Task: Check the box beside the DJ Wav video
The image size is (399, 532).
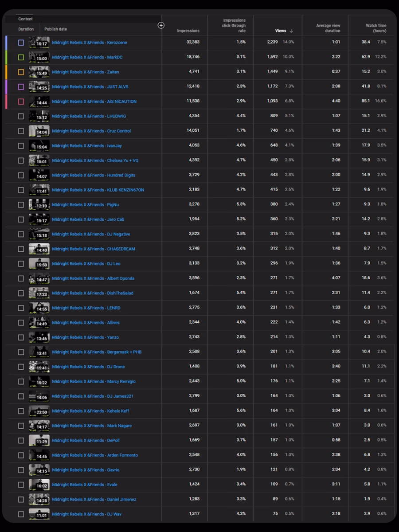Action: pos(21,514)
